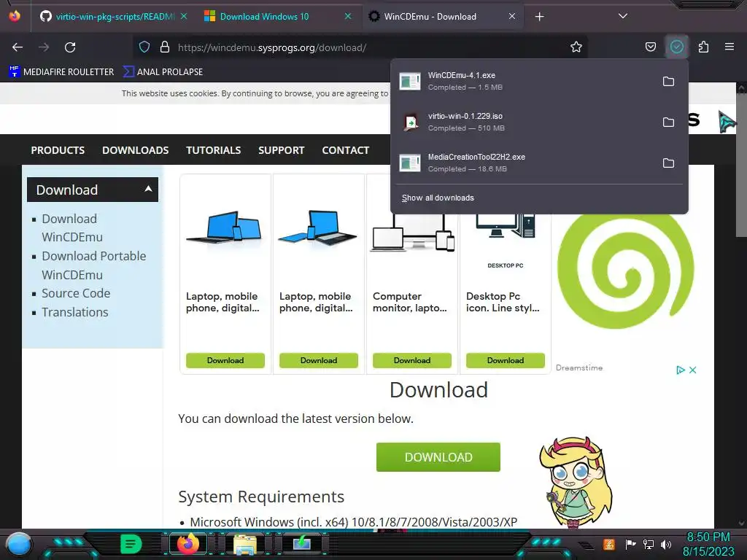
Task: Download the Desktop Pc icon ad image
Action: [x=506, y=360]
